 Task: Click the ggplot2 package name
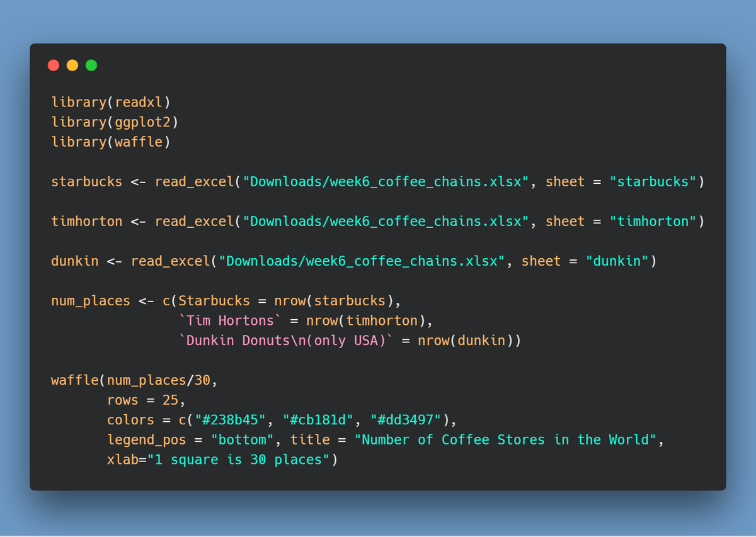point(142,122)
